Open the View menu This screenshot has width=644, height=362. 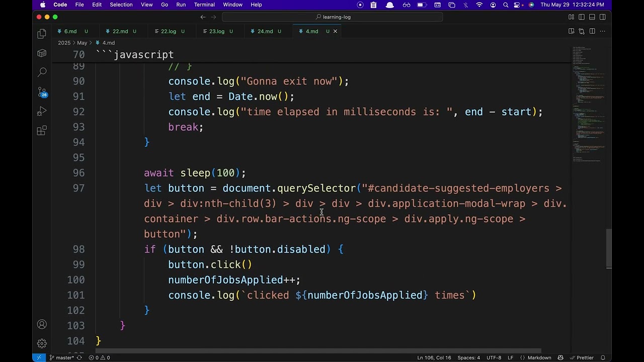(x=146, y=5)
